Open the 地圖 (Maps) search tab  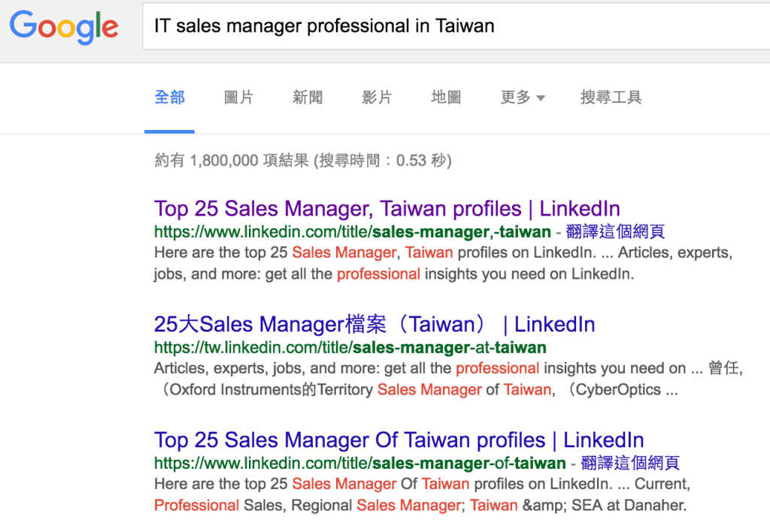tap(446, 97)
